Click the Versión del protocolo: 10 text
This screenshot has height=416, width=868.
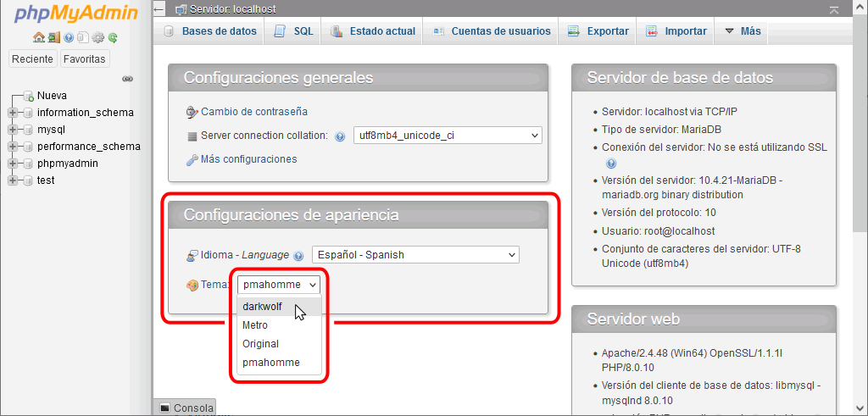point(659,213)
